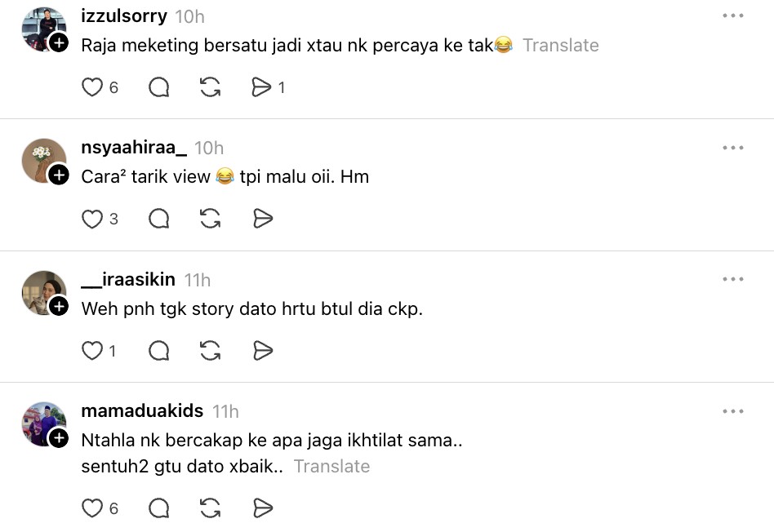
Task: Like nsyaahiraa_'s comment
Action: pos(92,219)
